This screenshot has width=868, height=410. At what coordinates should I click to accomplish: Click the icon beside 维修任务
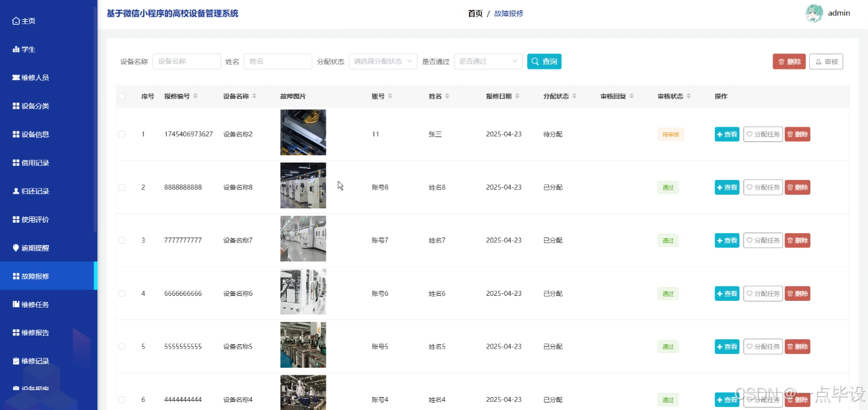click(x=16, y=305)
